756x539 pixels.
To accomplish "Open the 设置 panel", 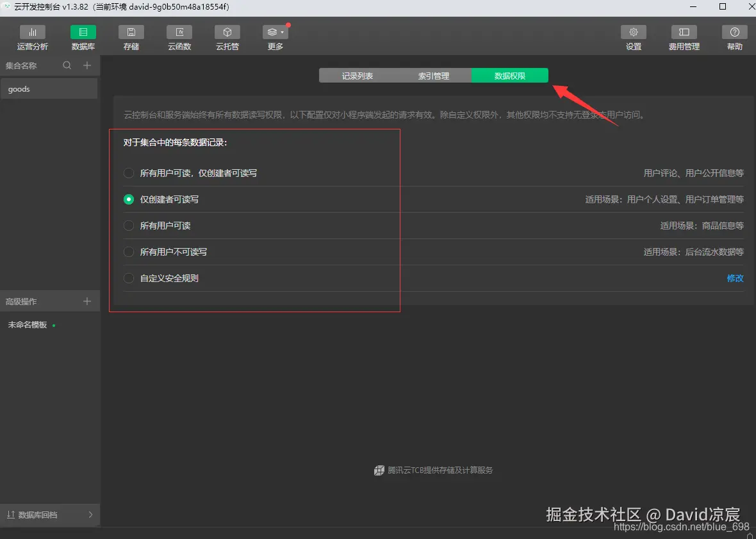I will 633,37.
